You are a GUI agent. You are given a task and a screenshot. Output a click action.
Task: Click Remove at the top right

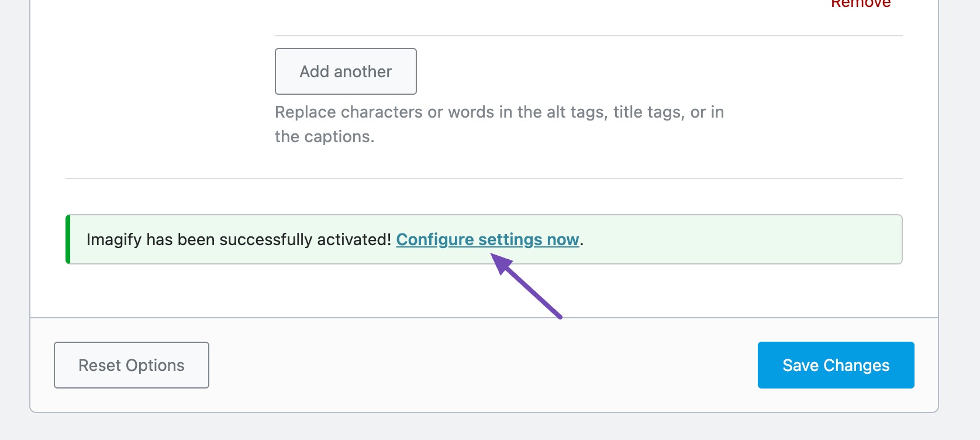point(860,5)
